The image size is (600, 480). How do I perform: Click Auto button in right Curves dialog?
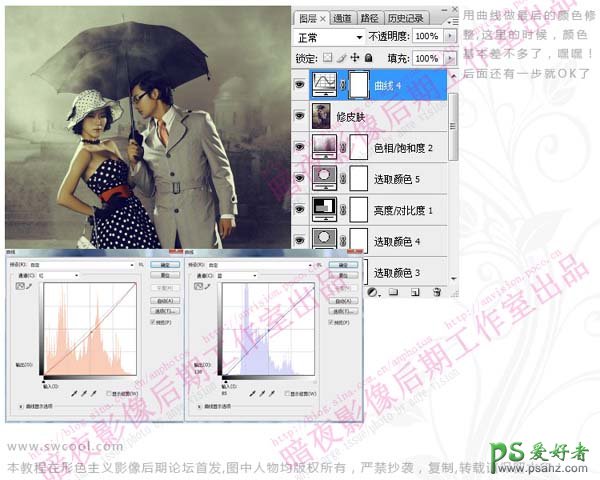click(343, 300)
